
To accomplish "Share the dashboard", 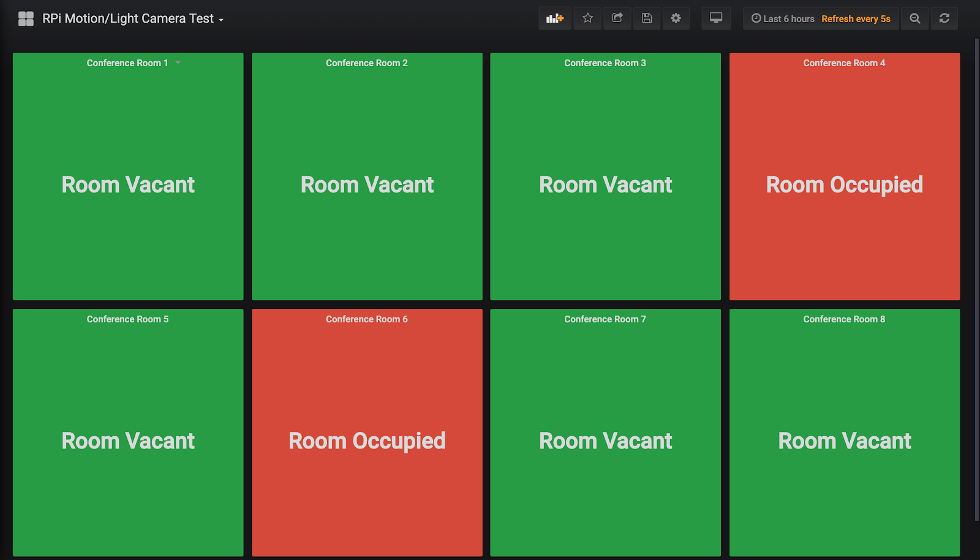I will [x=617, y=18].
